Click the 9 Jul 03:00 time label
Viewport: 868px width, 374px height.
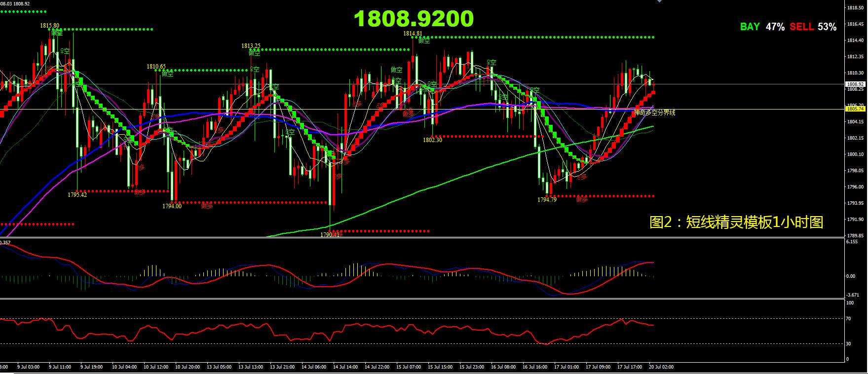tap(28, 367)
